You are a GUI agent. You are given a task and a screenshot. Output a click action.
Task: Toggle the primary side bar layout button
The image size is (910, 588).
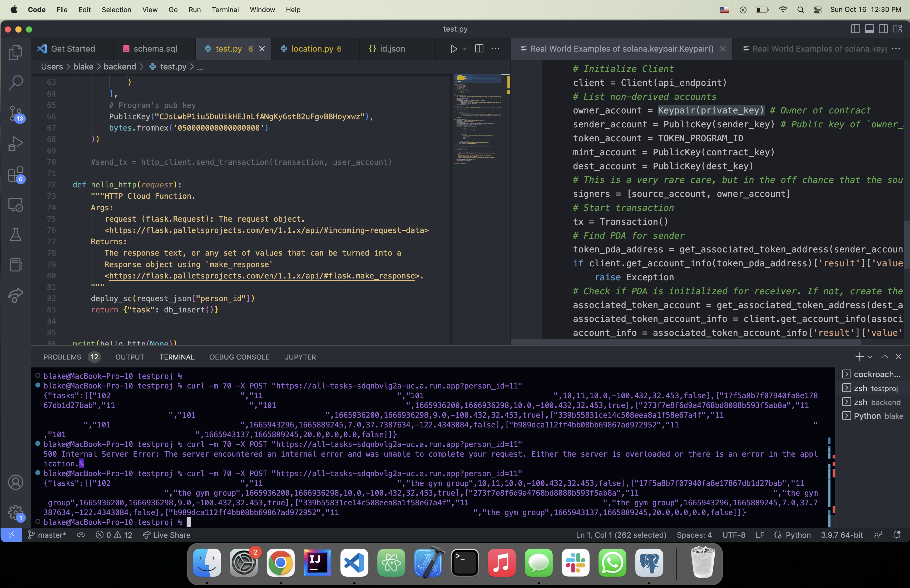[855, 29]
